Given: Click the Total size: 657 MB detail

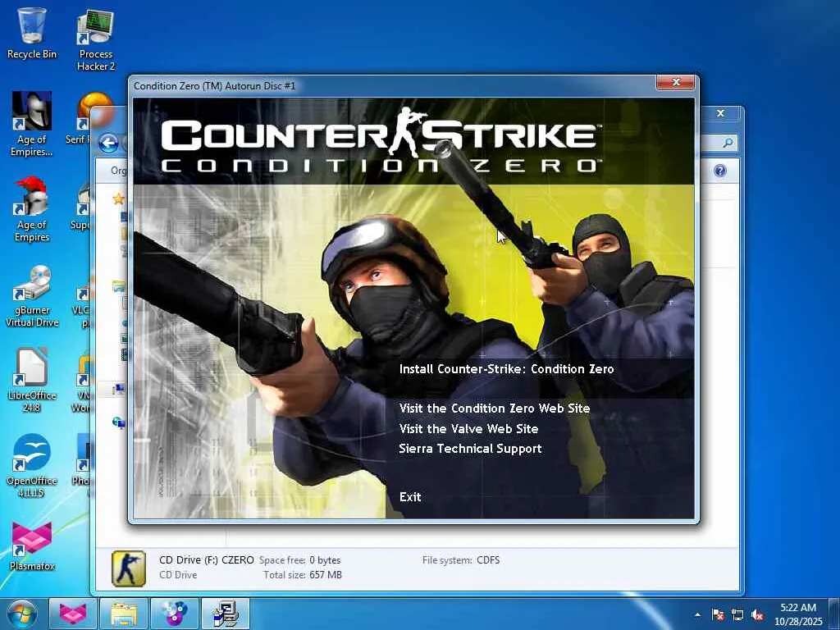Looking at the screenshot, I should (x=303, y=575).
